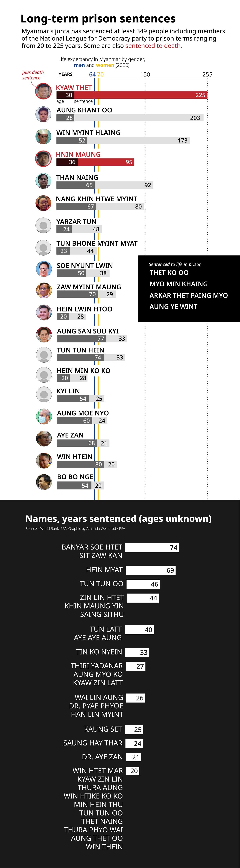
Task: Click Soe Nyunt Lwin's portrait photo
Action: 44,269
